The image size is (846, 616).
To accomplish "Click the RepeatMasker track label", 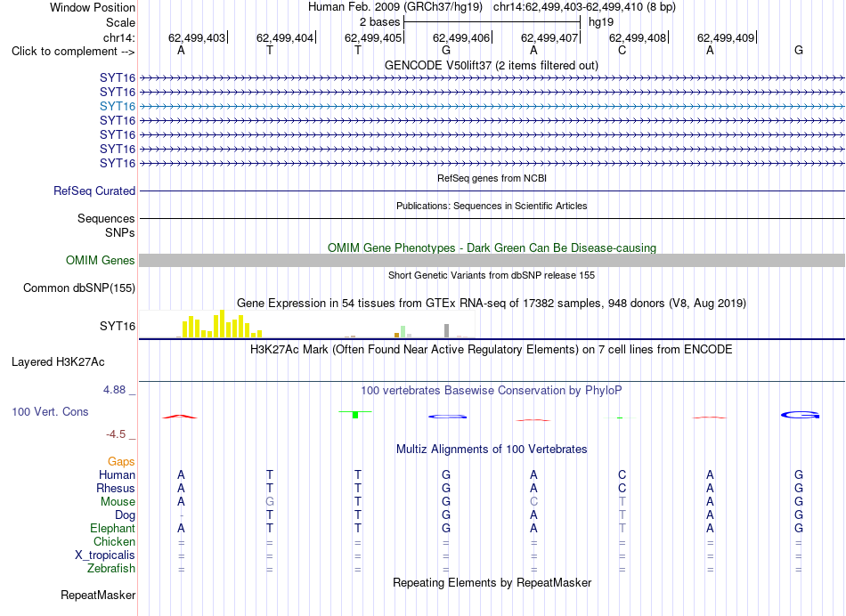I will click(98, 595).
